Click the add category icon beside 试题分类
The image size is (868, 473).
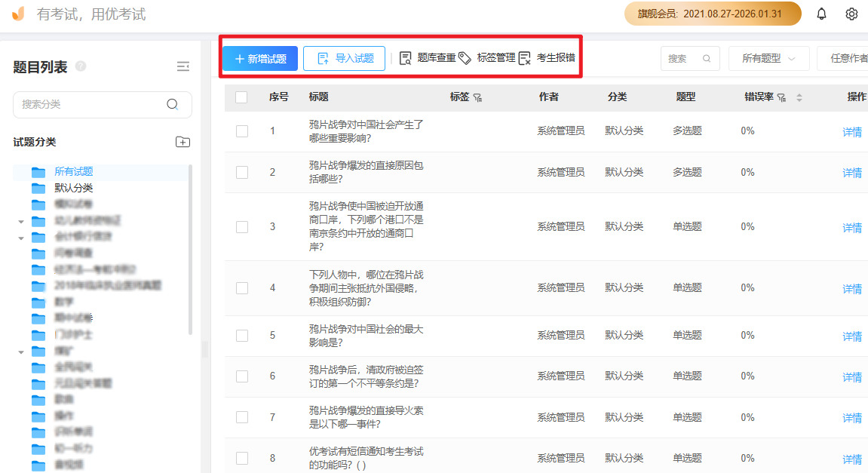pyautogui.click(x=182, y=141)
